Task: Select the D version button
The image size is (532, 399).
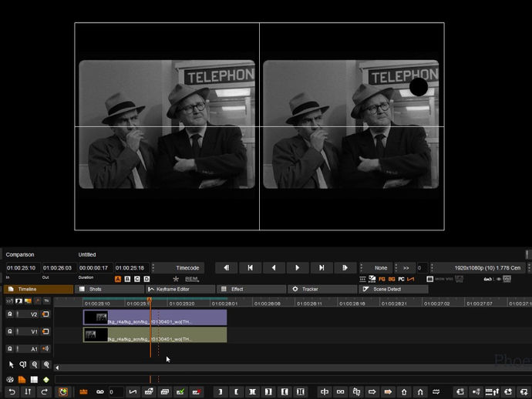Action: point(146,279)
